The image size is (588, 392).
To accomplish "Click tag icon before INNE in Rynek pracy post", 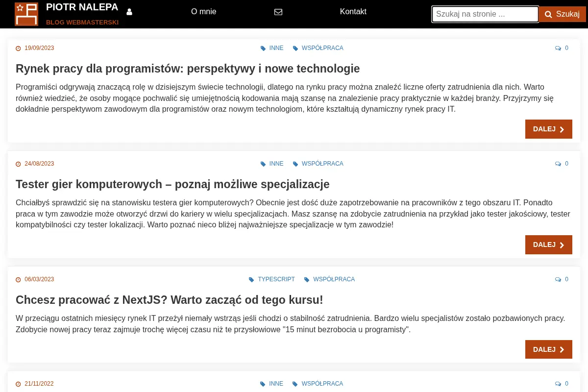I will 263,48.
